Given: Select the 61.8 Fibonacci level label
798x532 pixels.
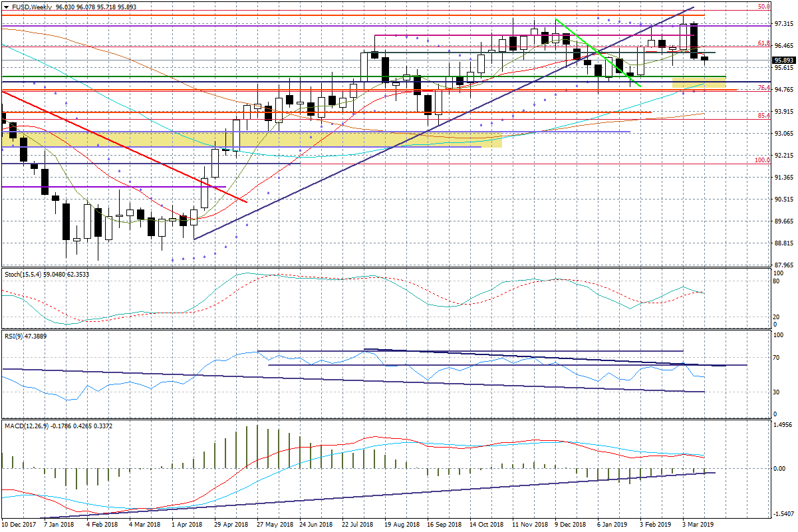Looking at the screenshot, I should 763,43.
